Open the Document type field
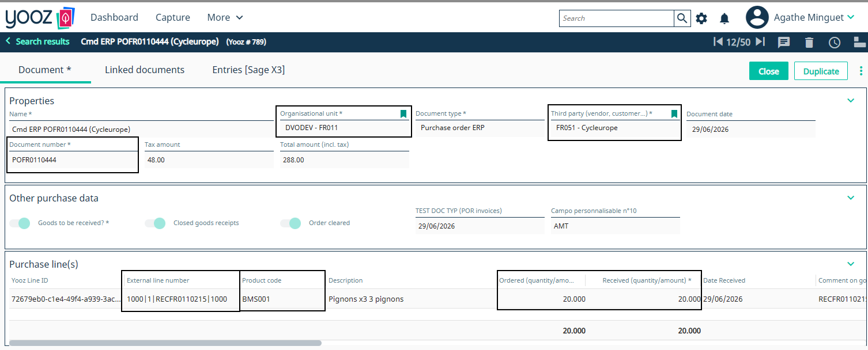Viewport: 868px width, 350px height. [x=480, y=128]
